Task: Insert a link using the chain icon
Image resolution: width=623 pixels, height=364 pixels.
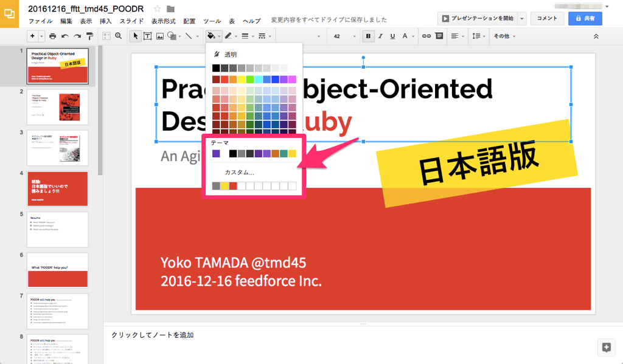Action: (426, 36)
